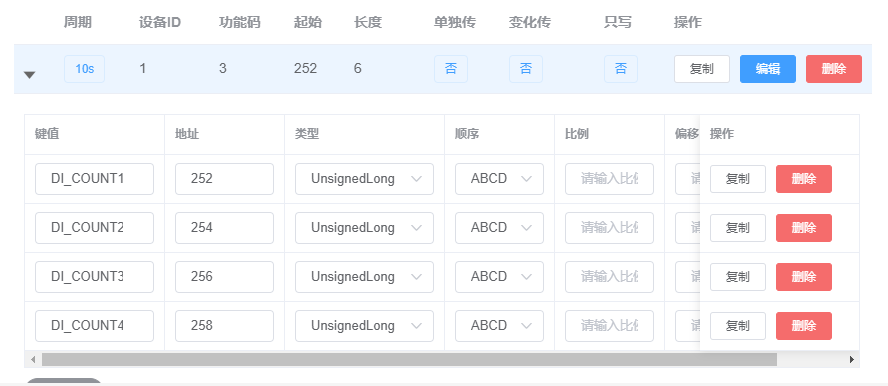Click the 比例 input in DI_COUNT2 row
The height and width of the screenshot is (386, 888).
(x=609, y=228)
